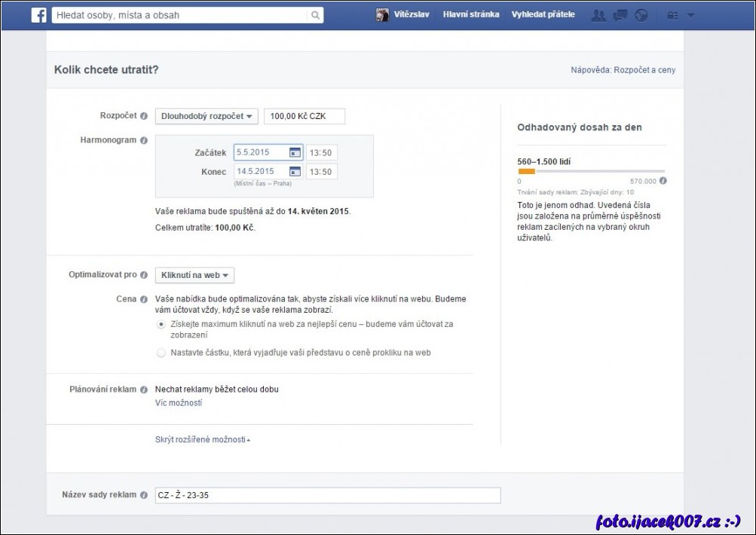Select the maximum clicks for best price option
The width and height of the screenshot is (756, 535).
pyautogui.click(x=161, y=324)
